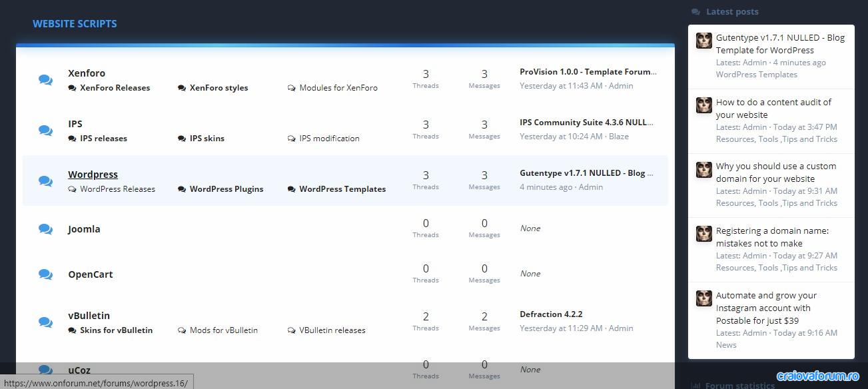Open avatar next to Gutentype latest post

pyautogui.click(x=704, y=41)
